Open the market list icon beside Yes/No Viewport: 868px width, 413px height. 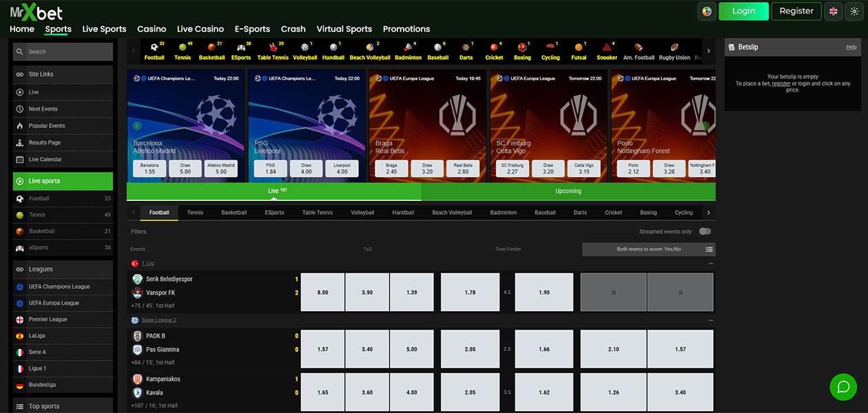(x=709, y=249)
